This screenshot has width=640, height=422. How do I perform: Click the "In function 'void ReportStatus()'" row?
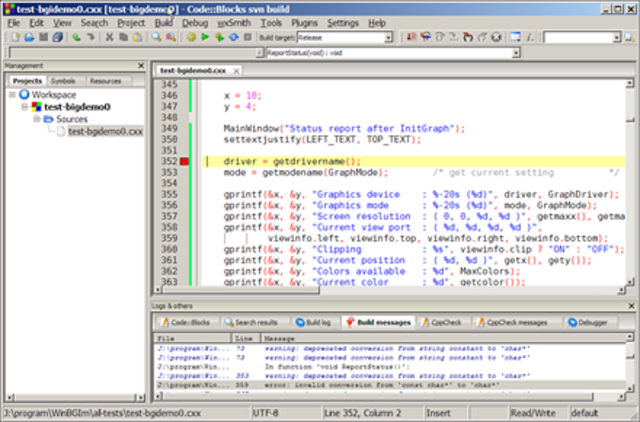click(390, 367)
